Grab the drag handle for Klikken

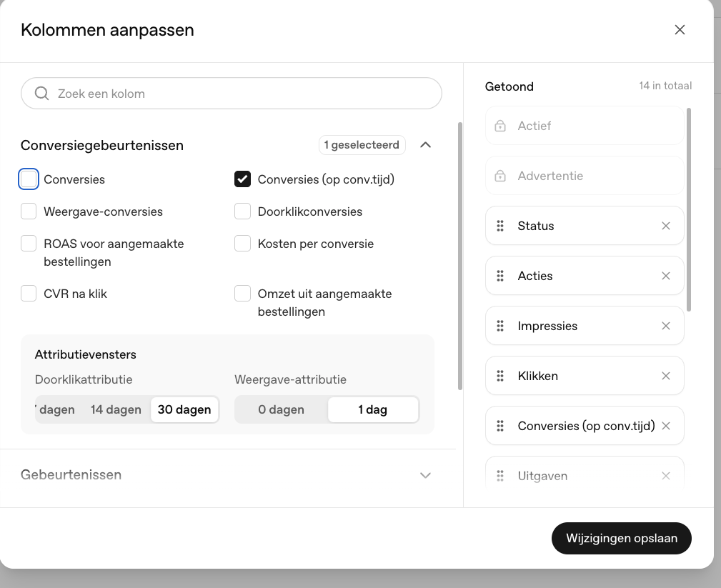click(500, 376)
